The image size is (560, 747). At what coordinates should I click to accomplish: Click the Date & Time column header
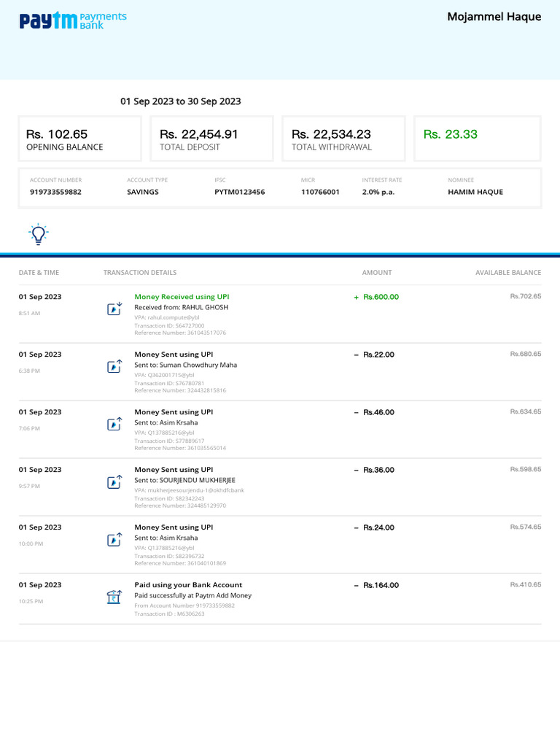pyautogui.click(x=39, y=273)
